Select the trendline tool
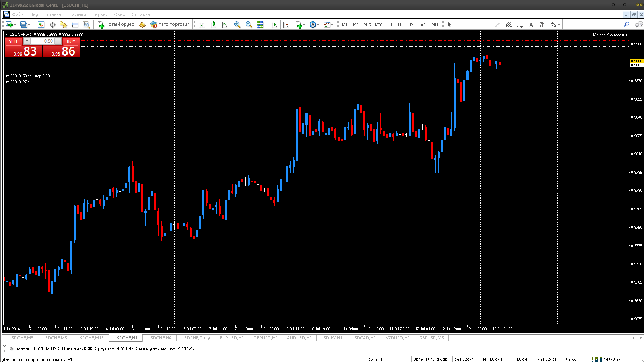 (497, 25)
